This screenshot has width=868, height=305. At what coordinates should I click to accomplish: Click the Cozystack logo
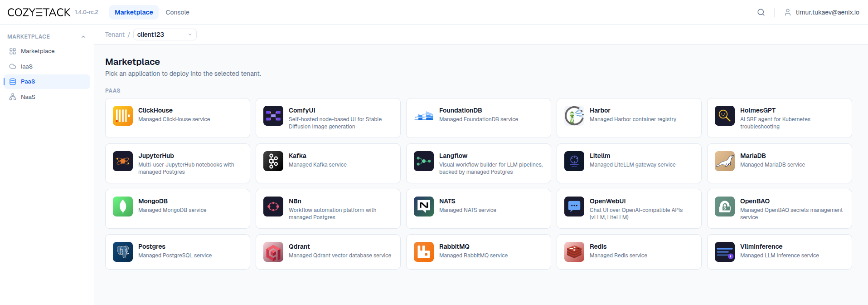39,12
